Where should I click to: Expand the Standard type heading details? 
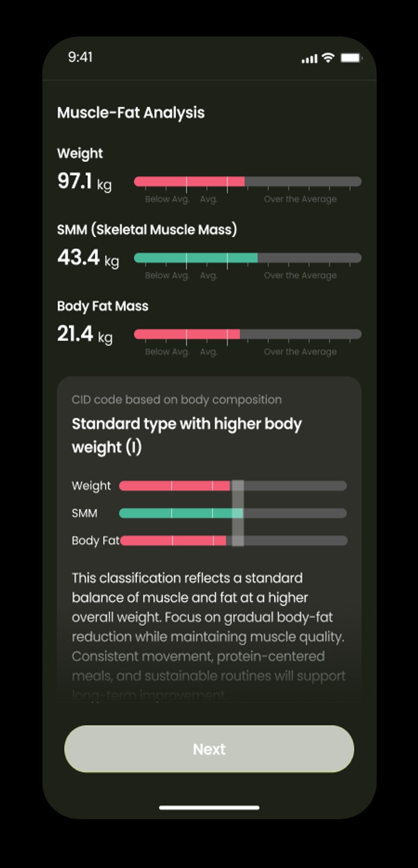pos(187,435)
